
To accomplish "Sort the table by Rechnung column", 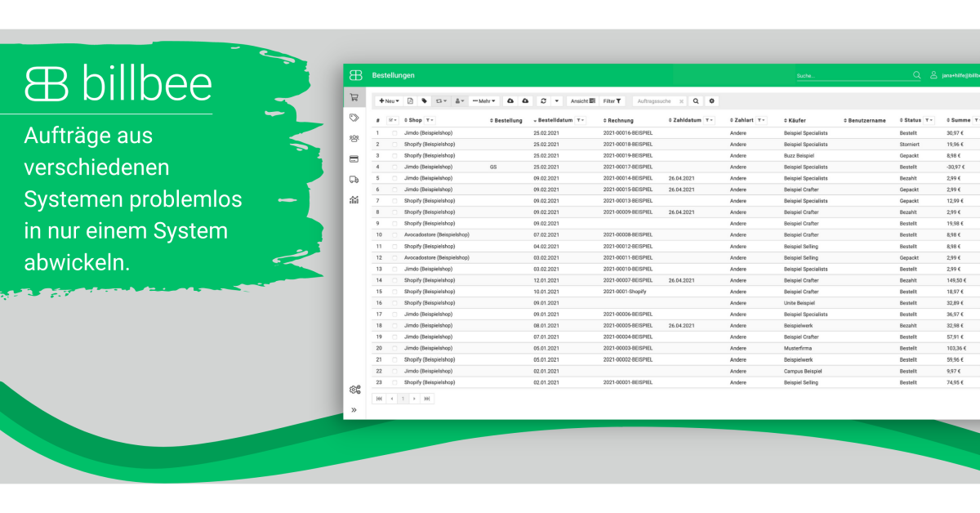I will [618, 120].
